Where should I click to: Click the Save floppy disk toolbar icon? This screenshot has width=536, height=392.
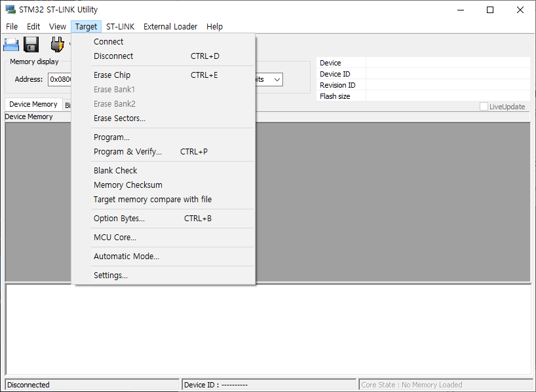(x=31, y=45)
